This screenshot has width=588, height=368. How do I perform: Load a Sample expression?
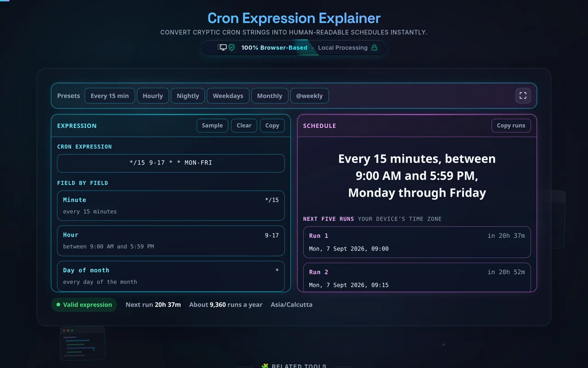pos(212,126)
